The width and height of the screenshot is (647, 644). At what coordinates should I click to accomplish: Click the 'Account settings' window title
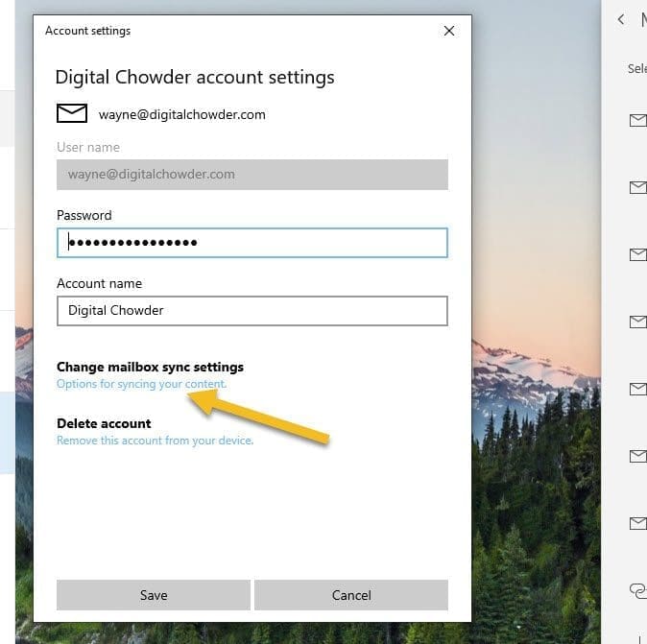(88, 31)
